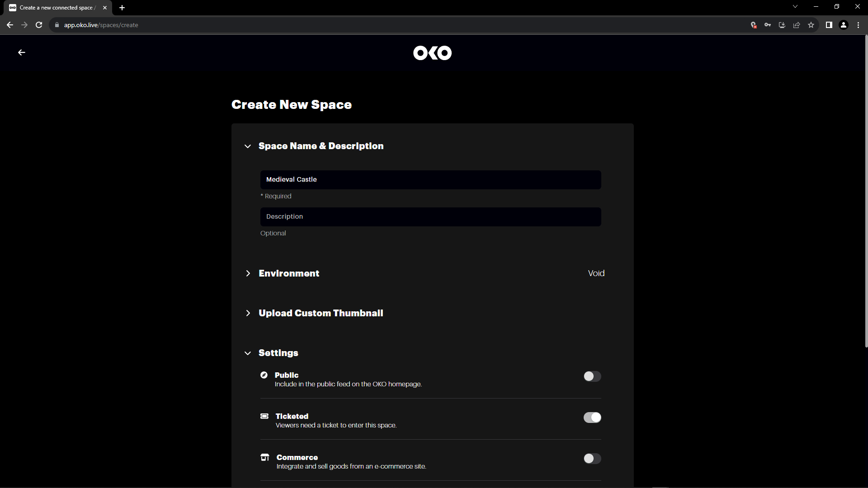The width and height of the screenshot is (868, 488).
Task: Open the browser downloads icon
Action: coord(782,25)
